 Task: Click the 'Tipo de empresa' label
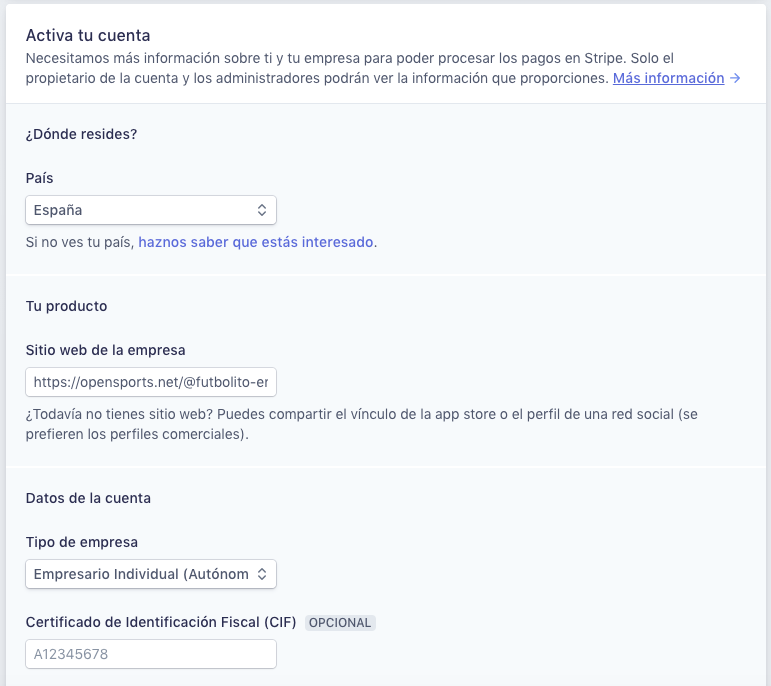(x=82, y=542)
